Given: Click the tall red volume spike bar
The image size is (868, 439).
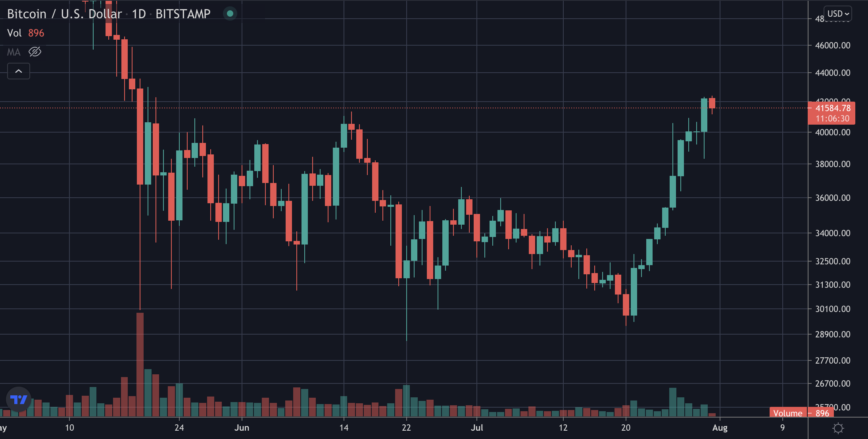Looking at the screenshot, I should coord(140,364).
